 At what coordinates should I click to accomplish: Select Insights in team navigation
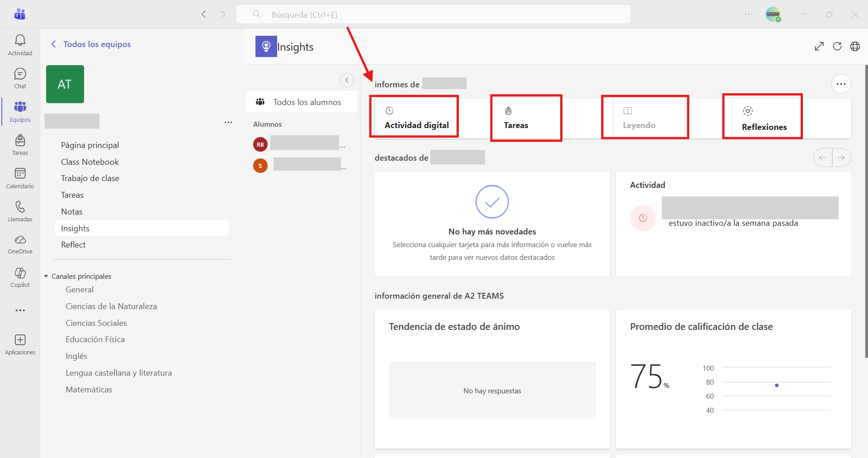[142, 228]
